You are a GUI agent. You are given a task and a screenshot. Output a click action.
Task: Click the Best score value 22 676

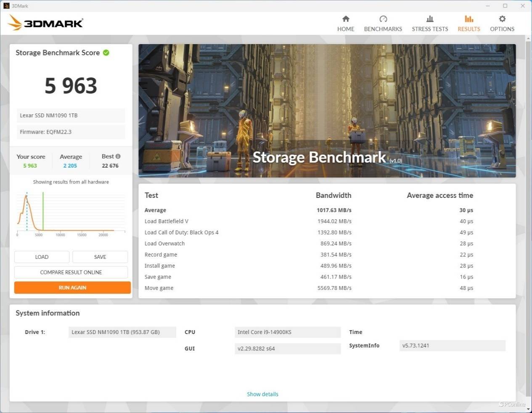tap(110, 166)
